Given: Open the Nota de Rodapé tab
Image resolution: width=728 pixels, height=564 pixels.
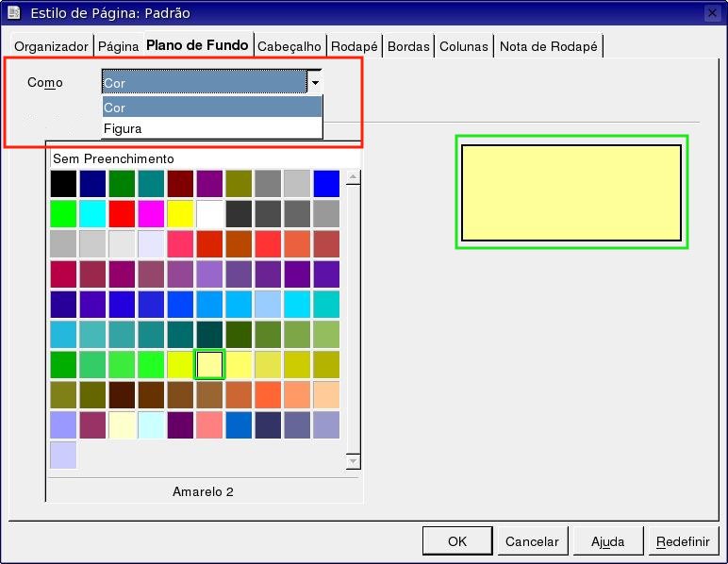Looking at the screenshot, I should 548,46.
